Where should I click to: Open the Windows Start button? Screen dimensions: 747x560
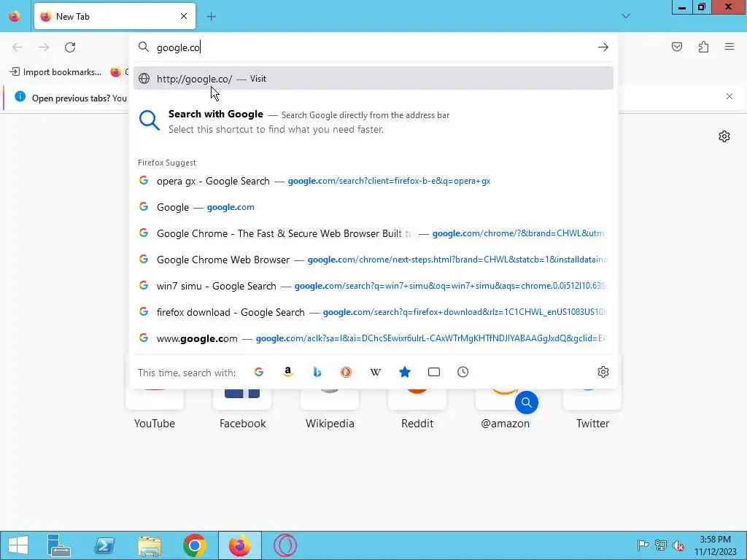[x=18, y=545]
